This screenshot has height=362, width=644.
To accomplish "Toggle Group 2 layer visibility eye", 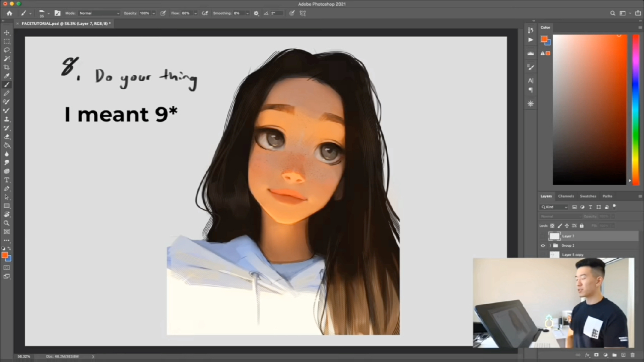I will coord(543,245).
